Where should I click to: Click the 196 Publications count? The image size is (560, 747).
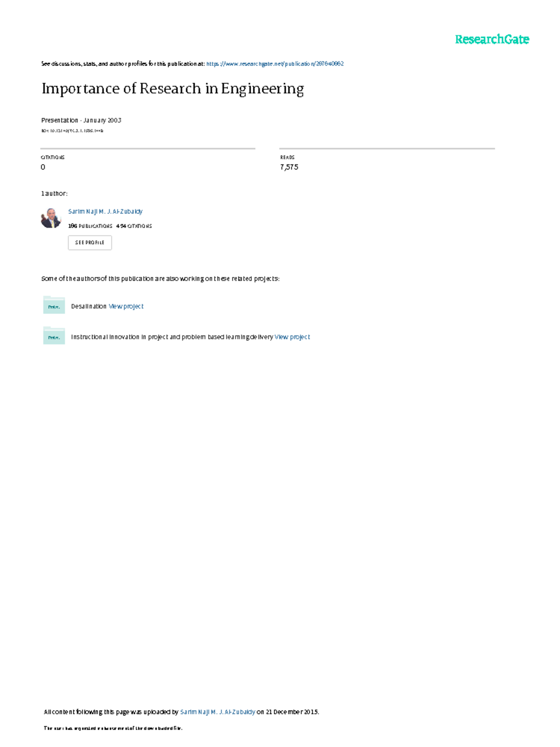[90, 226]
